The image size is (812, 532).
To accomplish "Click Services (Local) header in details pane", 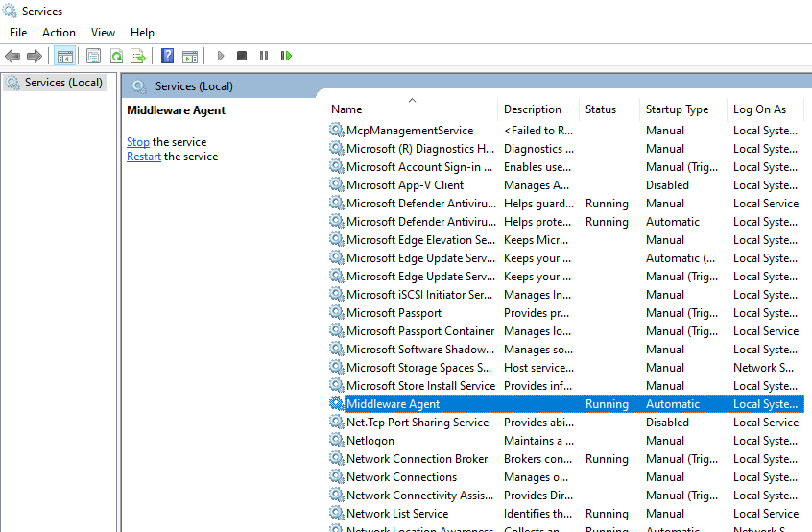I will (194, 86).
